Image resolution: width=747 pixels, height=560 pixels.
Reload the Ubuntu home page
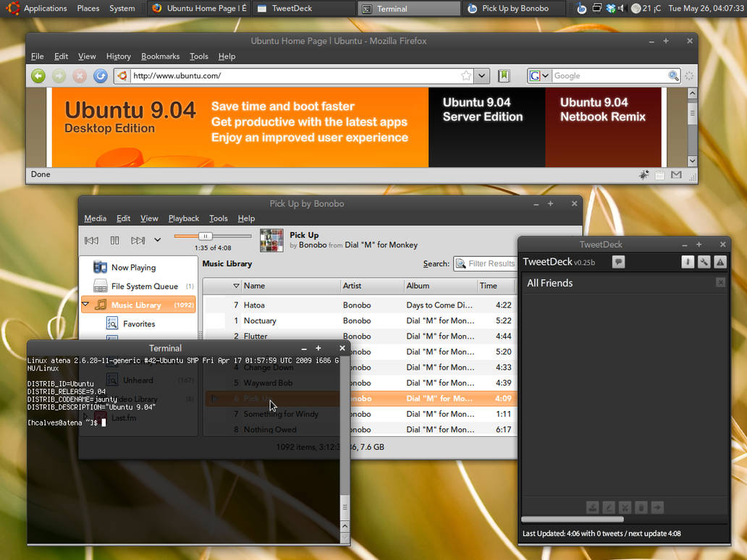coord(100,76)
